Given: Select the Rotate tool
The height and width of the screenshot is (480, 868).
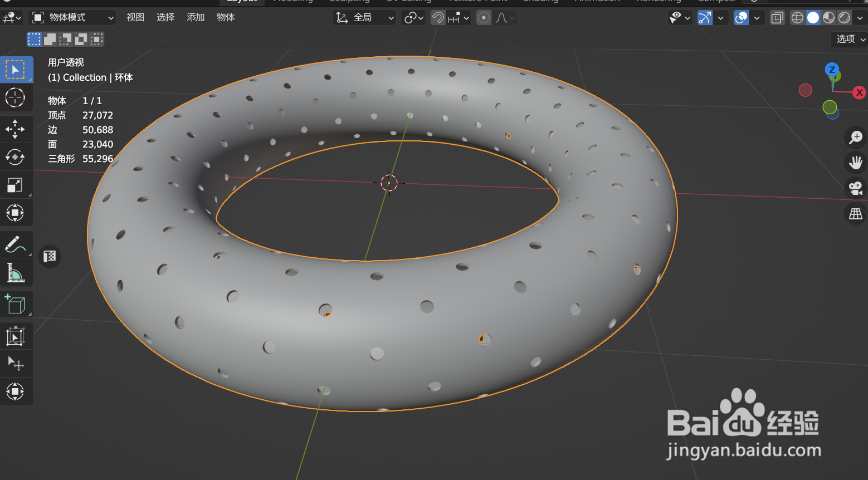Looking at the screenshot, I should pos(15,157).
